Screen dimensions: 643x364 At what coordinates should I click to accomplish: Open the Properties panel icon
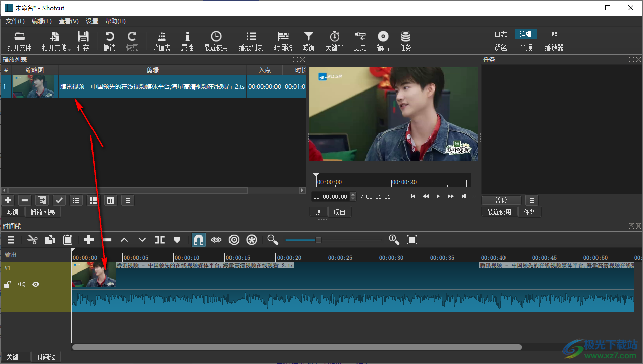point(187,41)
